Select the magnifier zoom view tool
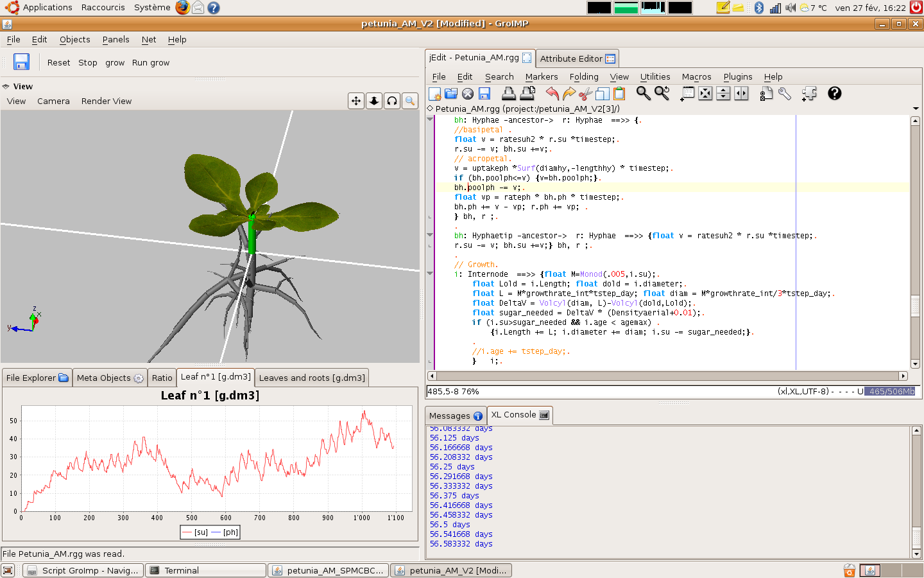924x578 pixels. tap(410, 101)
